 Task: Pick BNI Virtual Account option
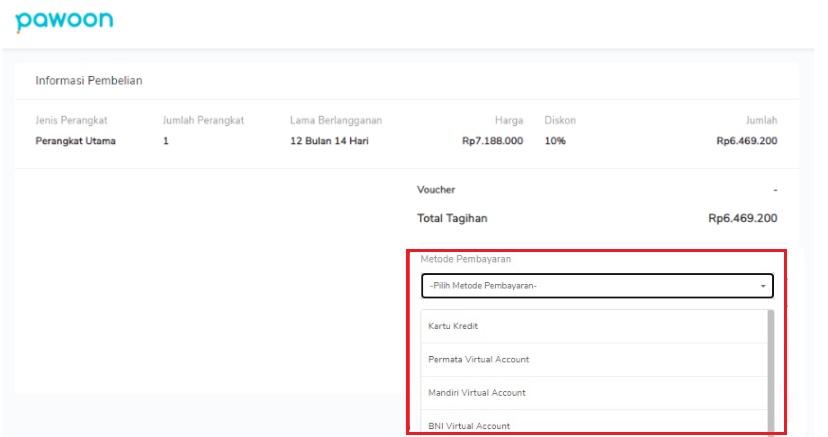coord(594,423)
